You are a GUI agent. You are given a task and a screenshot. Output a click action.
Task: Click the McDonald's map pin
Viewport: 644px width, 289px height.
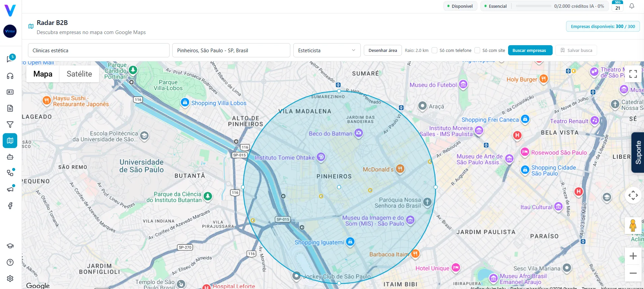tap(400, 168)
